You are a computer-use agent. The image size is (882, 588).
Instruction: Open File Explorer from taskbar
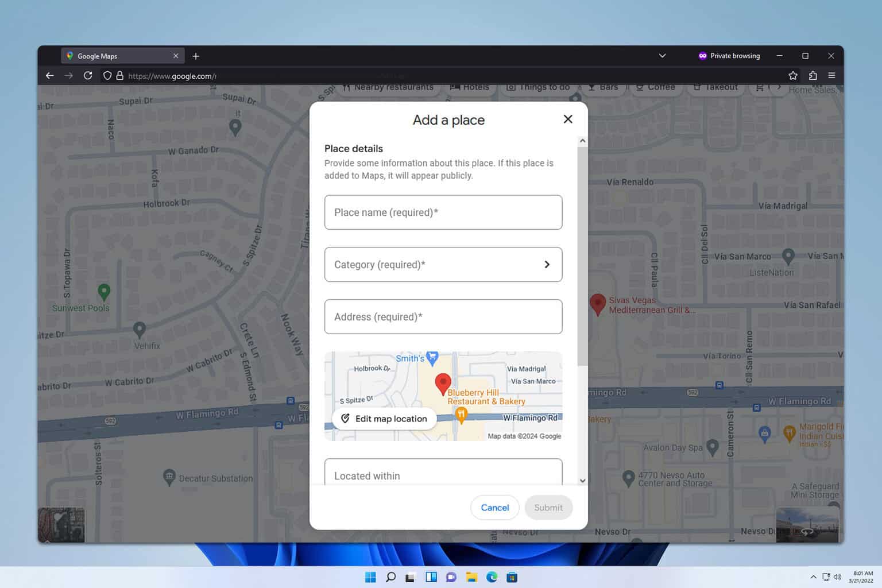[471, 577]
